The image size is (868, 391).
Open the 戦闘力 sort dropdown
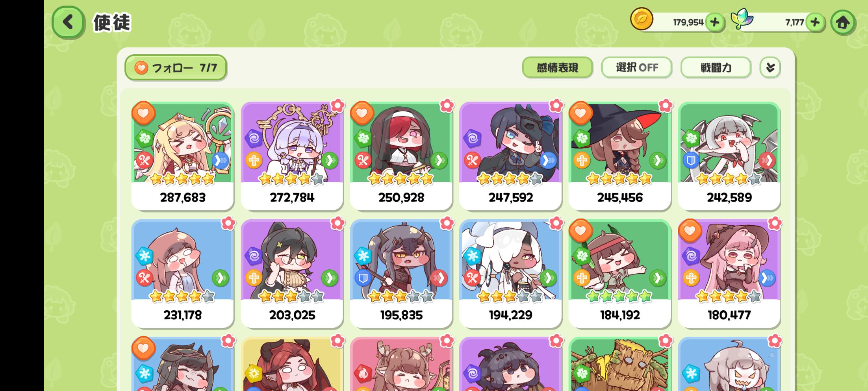click(x=716, y=67)
